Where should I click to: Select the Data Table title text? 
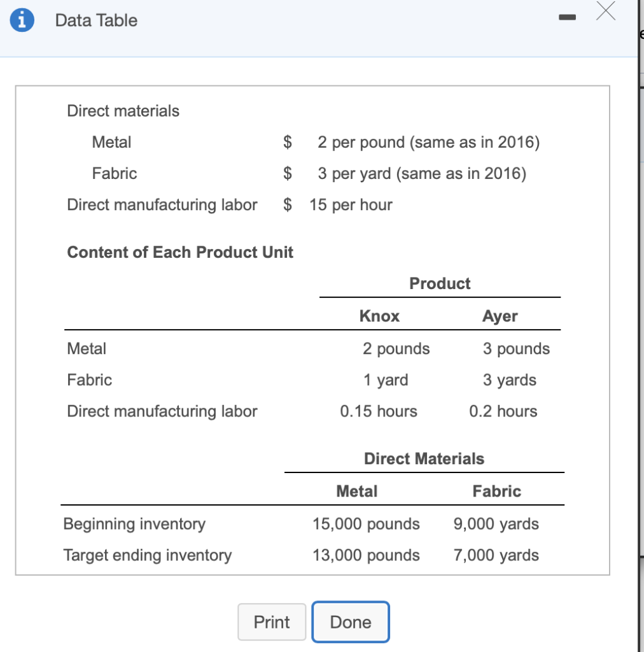[96, 20]
